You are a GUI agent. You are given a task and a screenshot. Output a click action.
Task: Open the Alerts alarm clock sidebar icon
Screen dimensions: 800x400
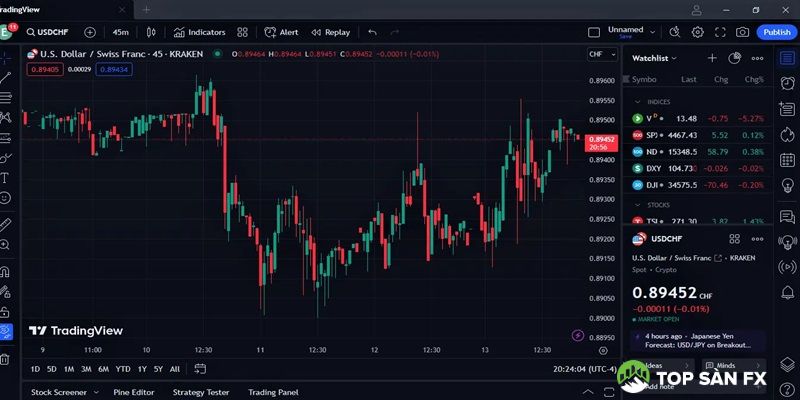pos(788,84)
